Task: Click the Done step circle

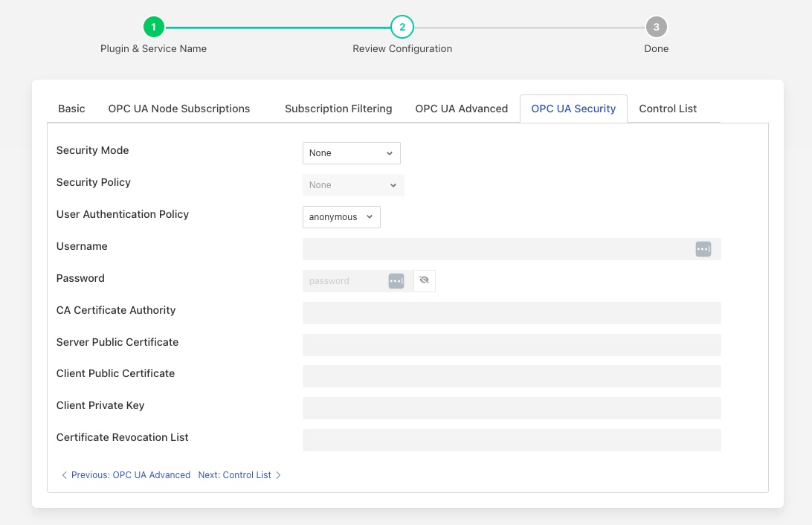Action: tap(656, 26)
